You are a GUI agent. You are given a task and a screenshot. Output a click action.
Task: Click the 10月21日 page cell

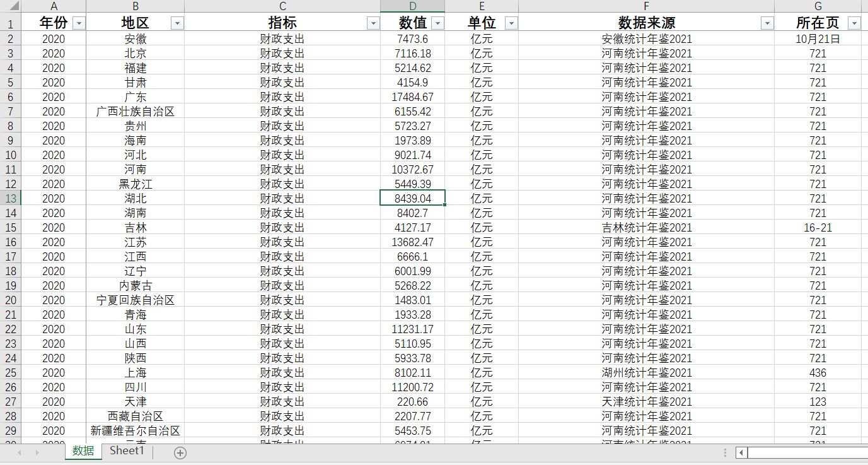[x=818, y=38]
